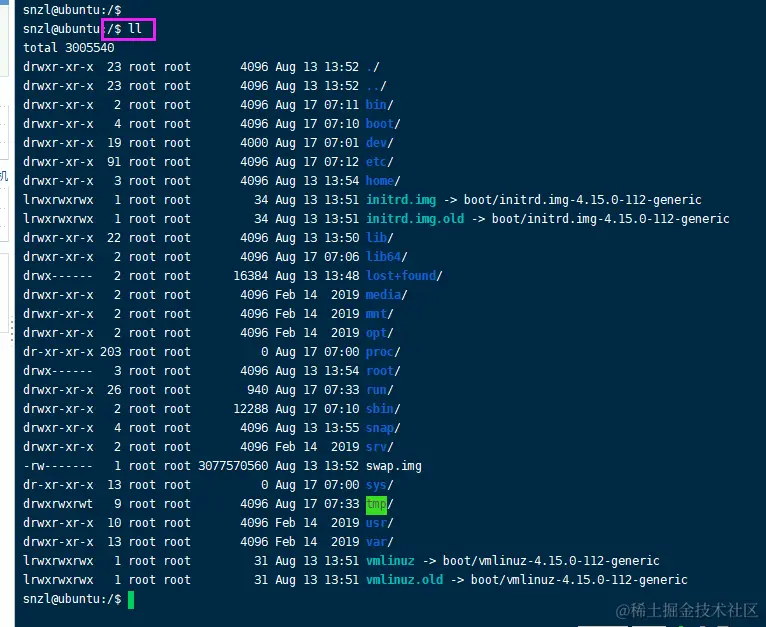Click the size 16384 of lost+found
The image size is (766, 627).
pyautogui.click(x=251, y=276)
